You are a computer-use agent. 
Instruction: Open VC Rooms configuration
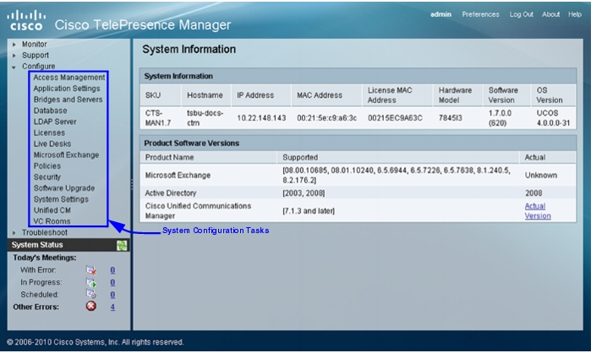pos(52,221)
